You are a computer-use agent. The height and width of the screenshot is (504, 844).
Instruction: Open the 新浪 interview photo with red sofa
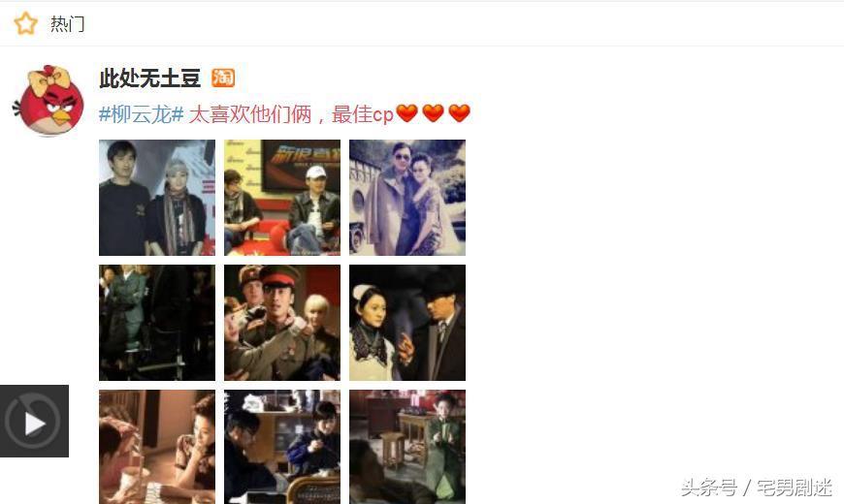click(282, 198)
